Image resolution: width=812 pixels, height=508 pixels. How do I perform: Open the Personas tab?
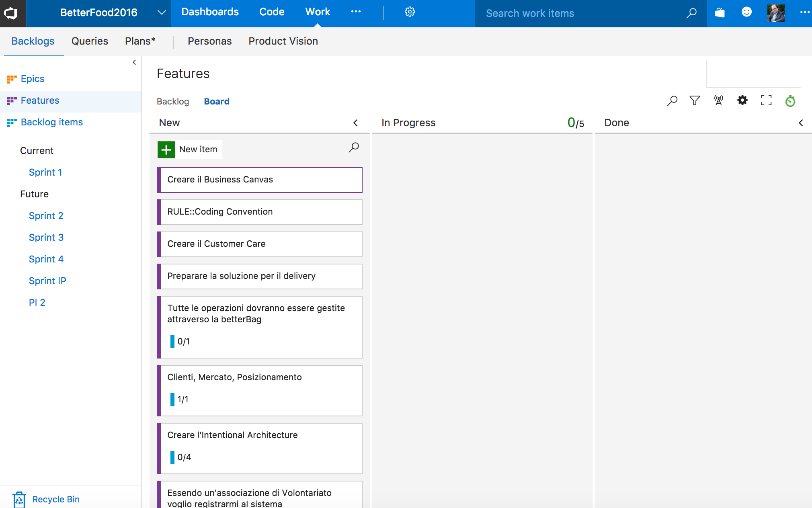(209, 41)
